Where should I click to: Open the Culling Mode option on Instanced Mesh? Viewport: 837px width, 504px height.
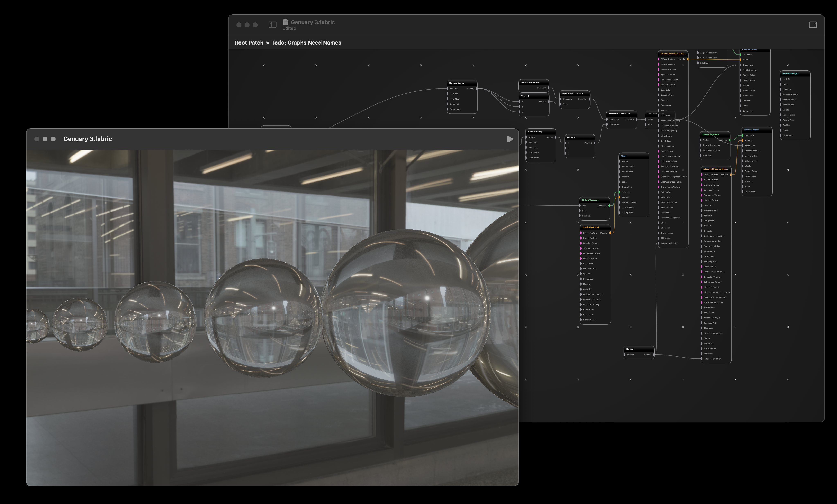(742, 161)
